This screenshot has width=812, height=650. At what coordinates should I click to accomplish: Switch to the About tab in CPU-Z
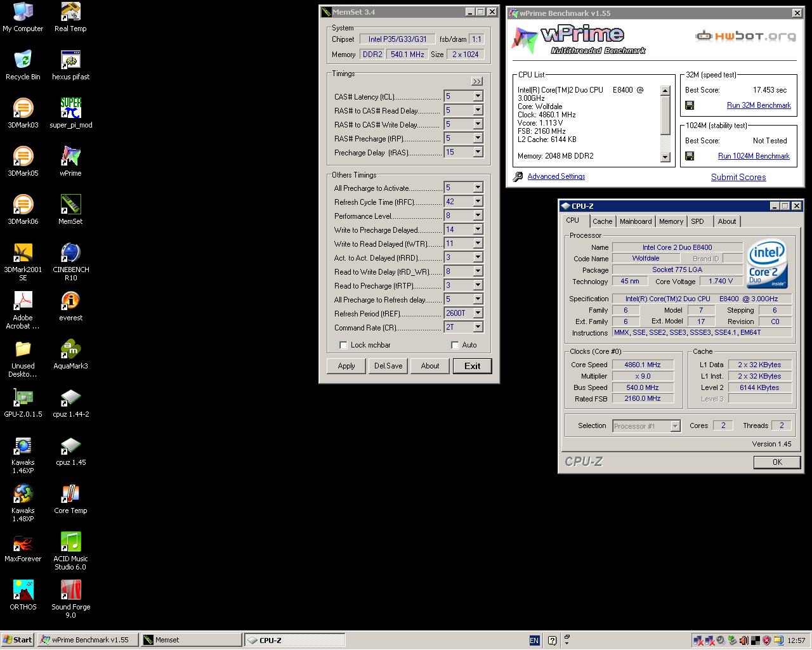click(x=727, y=221)
